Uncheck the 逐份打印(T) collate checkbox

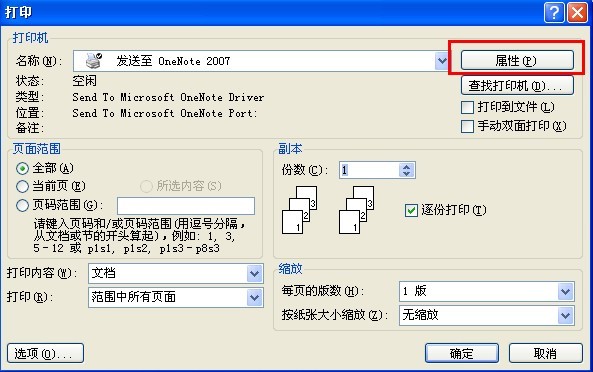(411, 210)
